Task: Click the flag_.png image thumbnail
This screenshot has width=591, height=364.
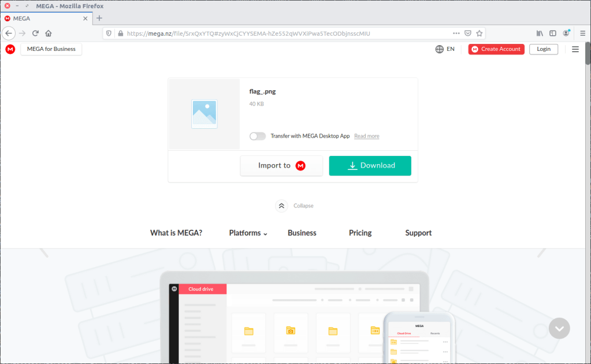Action: tap(205, 114)
